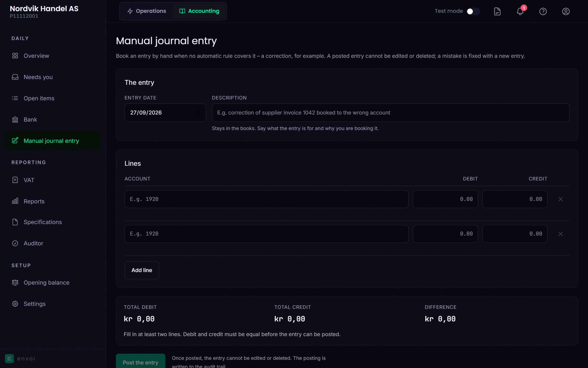This screenshot has height=368, width=588.
Task: Open the Overview page from the sidebar
Action: [53, 56]
